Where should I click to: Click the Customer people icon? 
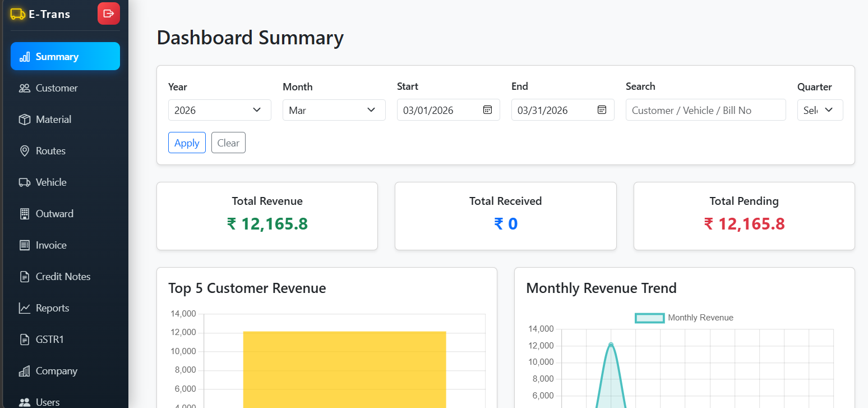(25, 88)
